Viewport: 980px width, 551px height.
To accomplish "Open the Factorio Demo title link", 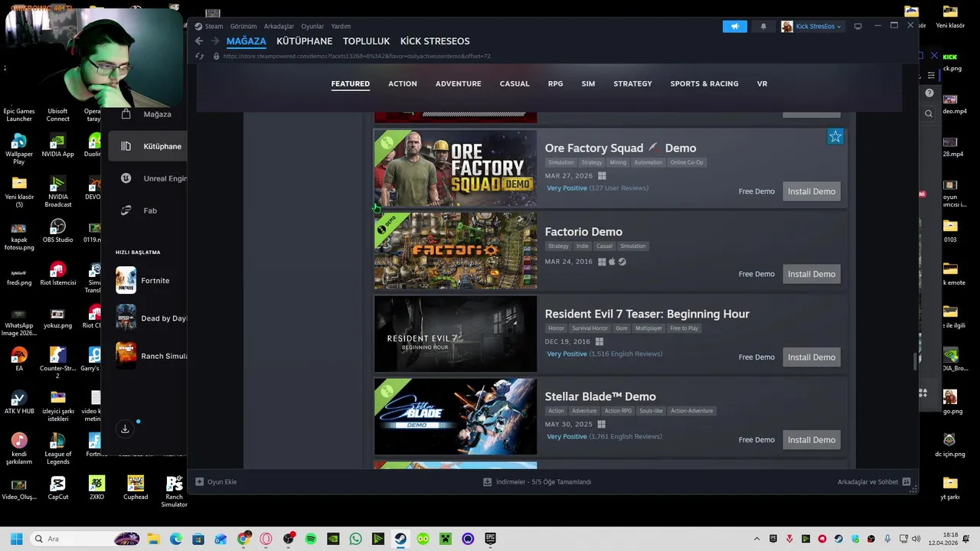I will click(x=583, y=232).
